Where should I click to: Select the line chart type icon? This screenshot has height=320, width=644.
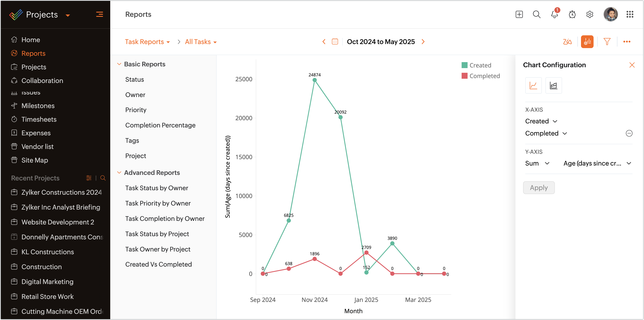point(533,86)
